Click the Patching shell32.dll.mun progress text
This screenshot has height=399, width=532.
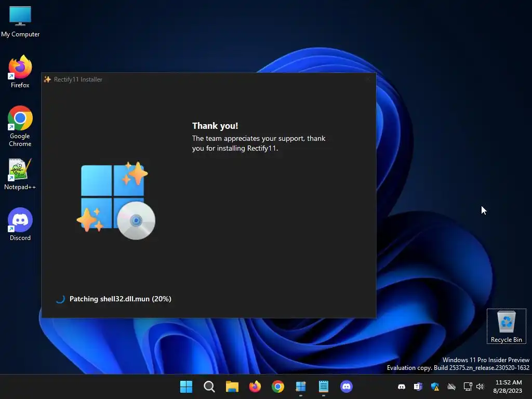point(120,299)
